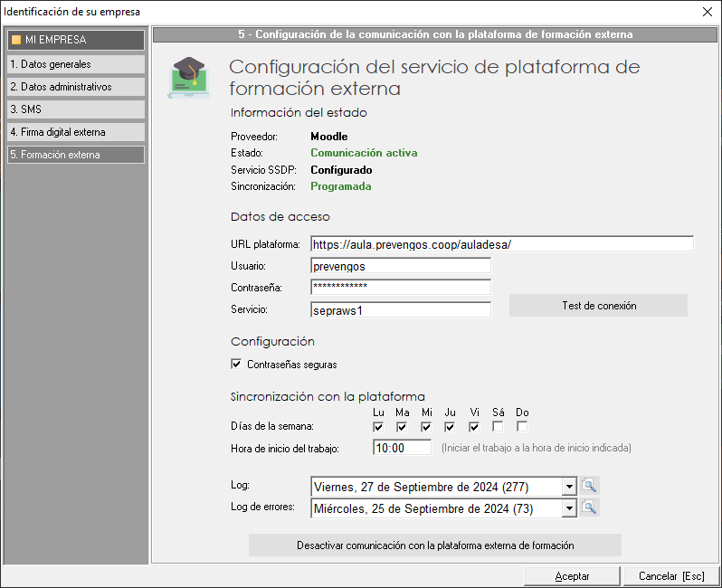Open the Log de errores dropdown
Image resolution: width=722 pixels, height=588 pixels.
[568, 508]
